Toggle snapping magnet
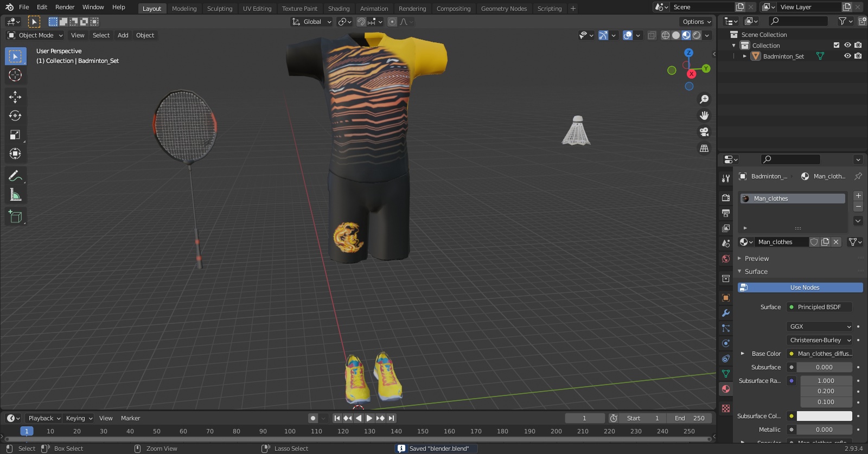The height and width of the screenshot is (454, 868). [361, 22]
